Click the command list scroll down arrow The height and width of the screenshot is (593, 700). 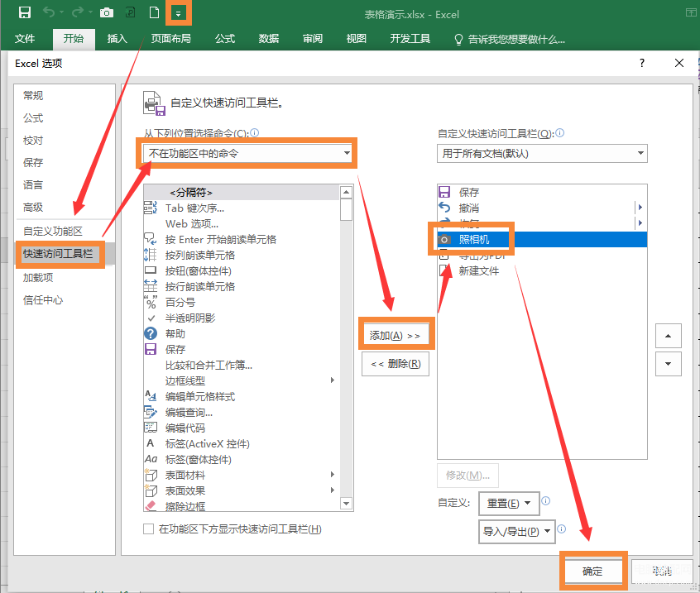pos(346,504)
